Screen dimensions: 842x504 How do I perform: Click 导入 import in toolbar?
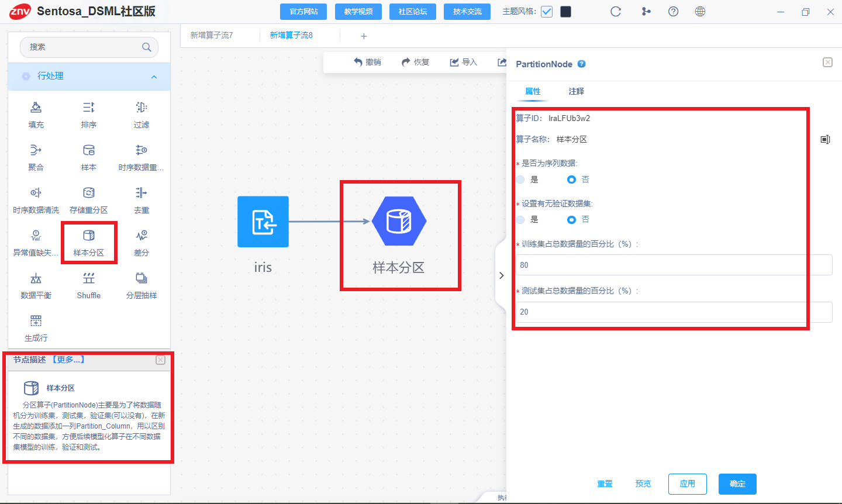pyautogui.click(x=464, y=62)
